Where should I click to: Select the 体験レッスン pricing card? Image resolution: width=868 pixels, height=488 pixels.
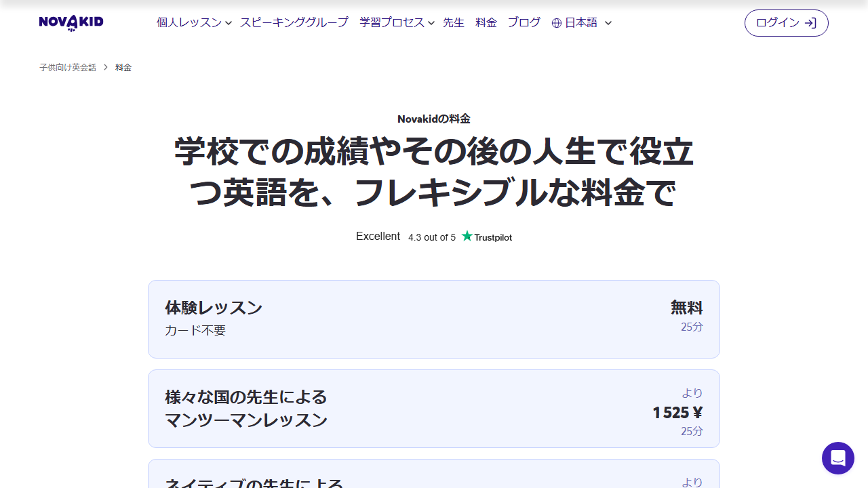[434, 319]
